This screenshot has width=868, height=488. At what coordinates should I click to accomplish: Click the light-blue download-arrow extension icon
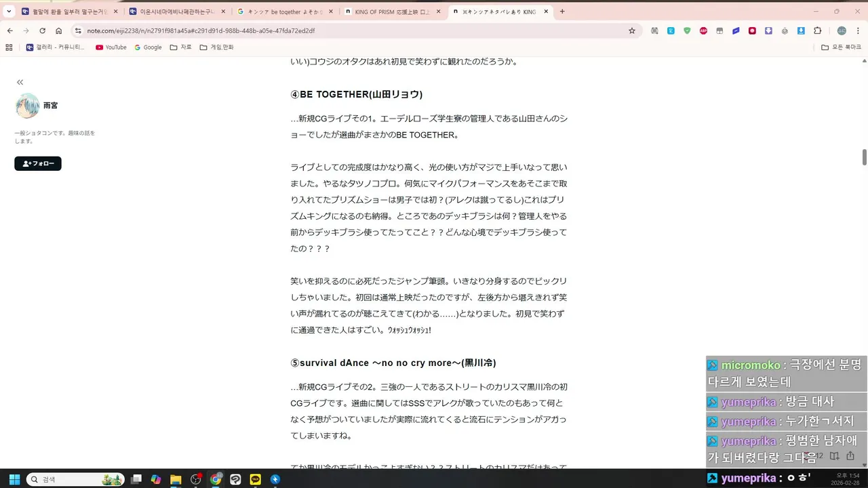tap(801, 30)
